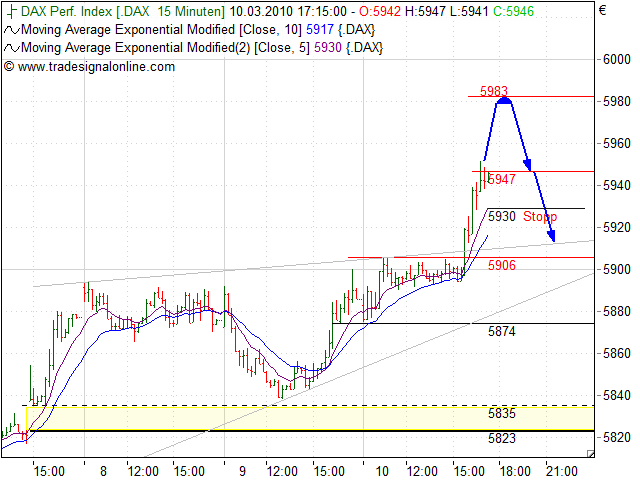The image size is (640, 480).
Task: Click the Euro currency symbol
Action: [602, 10]
